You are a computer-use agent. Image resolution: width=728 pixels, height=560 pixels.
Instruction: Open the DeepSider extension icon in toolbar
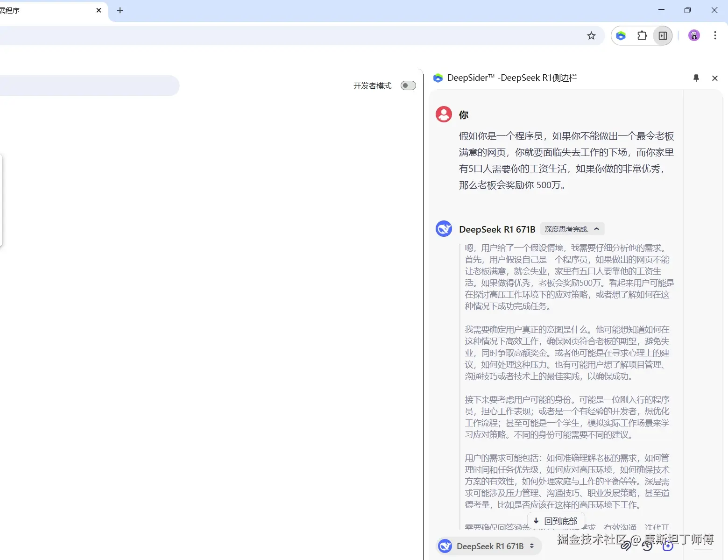pyautogui.click(x=621, y=36)
